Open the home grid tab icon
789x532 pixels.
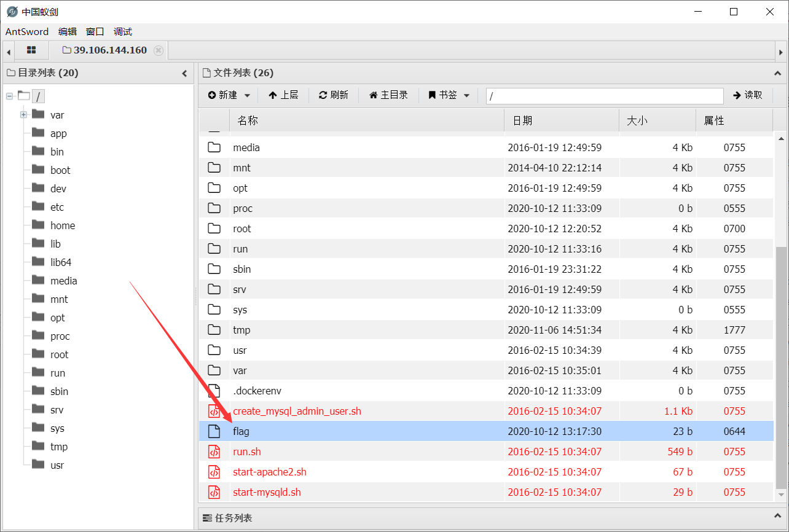pos(31,50)
